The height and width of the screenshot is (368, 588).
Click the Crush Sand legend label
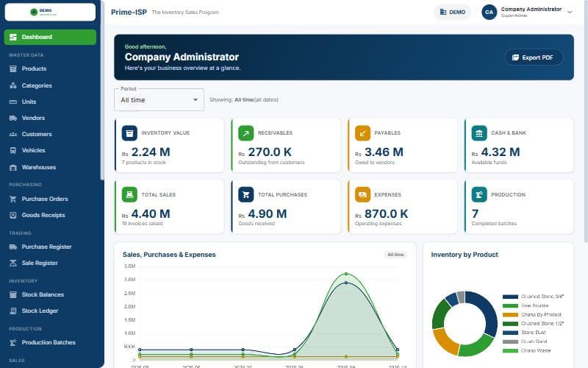point(534,342)
